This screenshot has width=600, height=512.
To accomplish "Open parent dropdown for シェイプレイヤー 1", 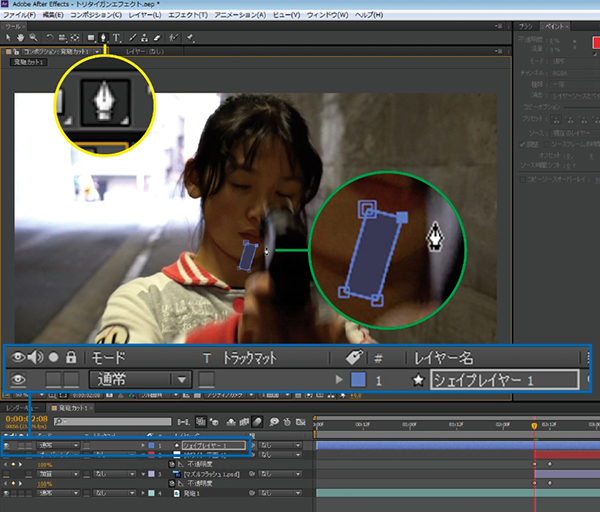I will (280, 445).
